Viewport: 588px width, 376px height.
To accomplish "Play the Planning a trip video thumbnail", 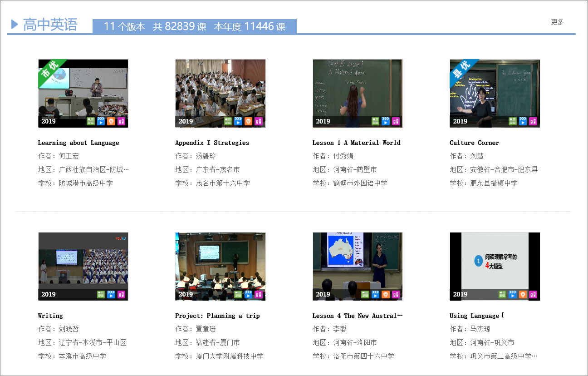I will (220, 267).
